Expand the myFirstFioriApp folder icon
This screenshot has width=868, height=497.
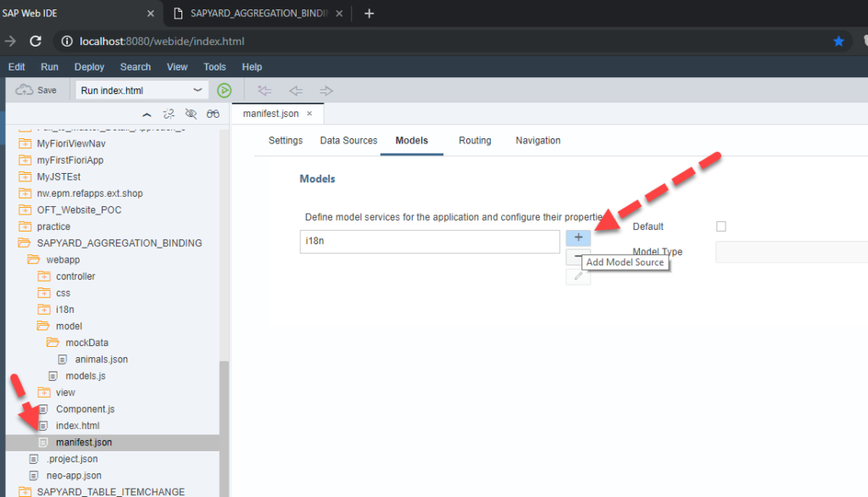[x=25, y=160]
